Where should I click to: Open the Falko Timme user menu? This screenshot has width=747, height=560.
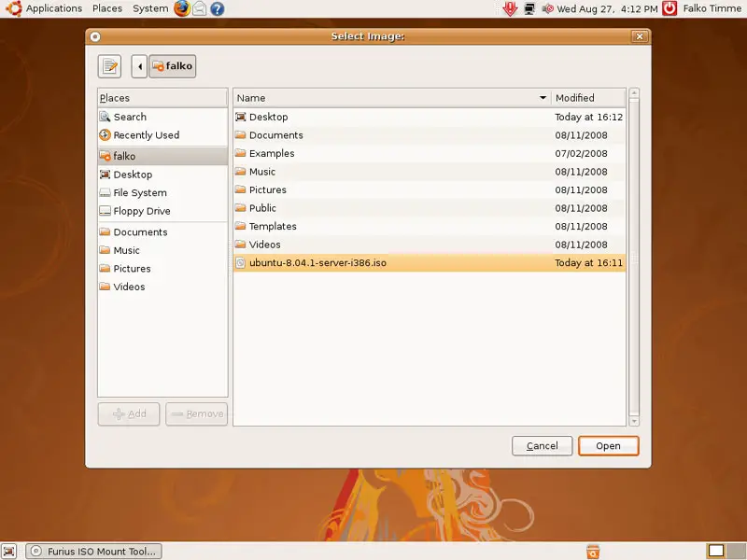(712, 8)
